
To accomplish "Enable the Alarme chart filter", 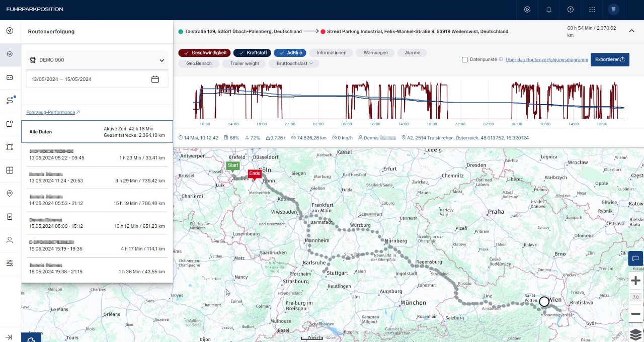I will click(x=413, y=52).
